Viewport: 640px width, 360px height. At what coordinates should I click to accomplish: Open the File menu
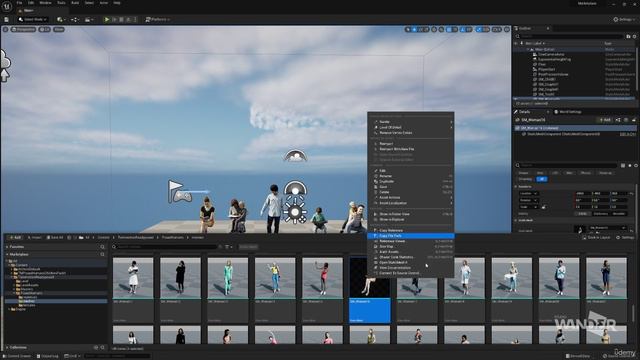pos(19,3)
